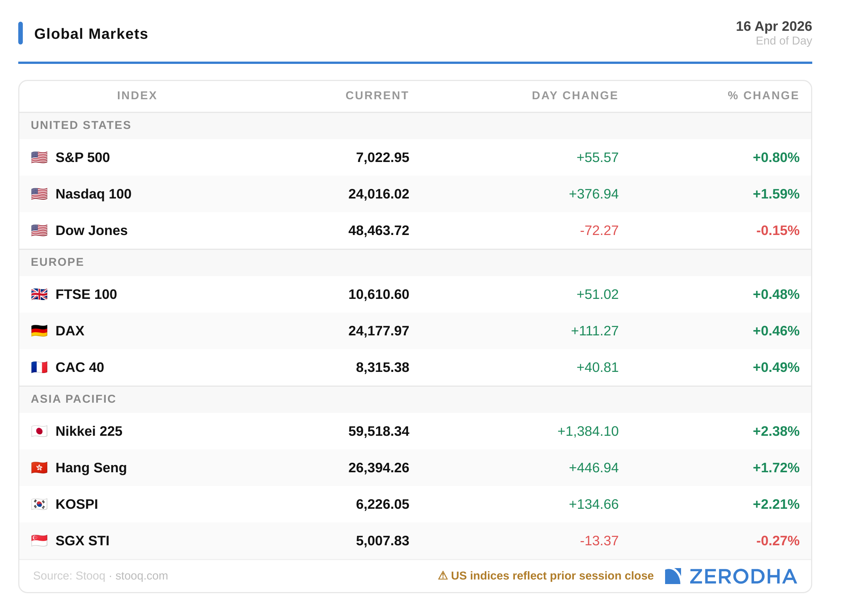Open the stooq.com source link

coord(141,576)
